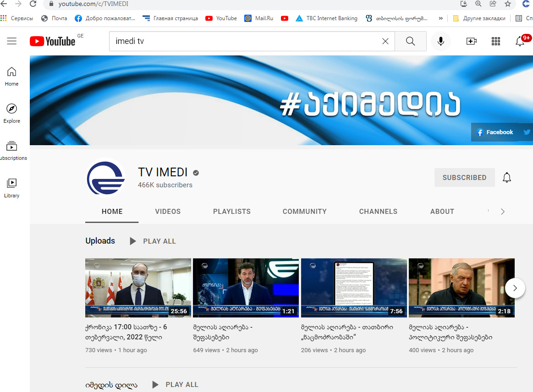Image resolution: width=533 pixels, height=392 pixels.
Task: Open the YouTube apps grid
Action: (x=495, y=41)
